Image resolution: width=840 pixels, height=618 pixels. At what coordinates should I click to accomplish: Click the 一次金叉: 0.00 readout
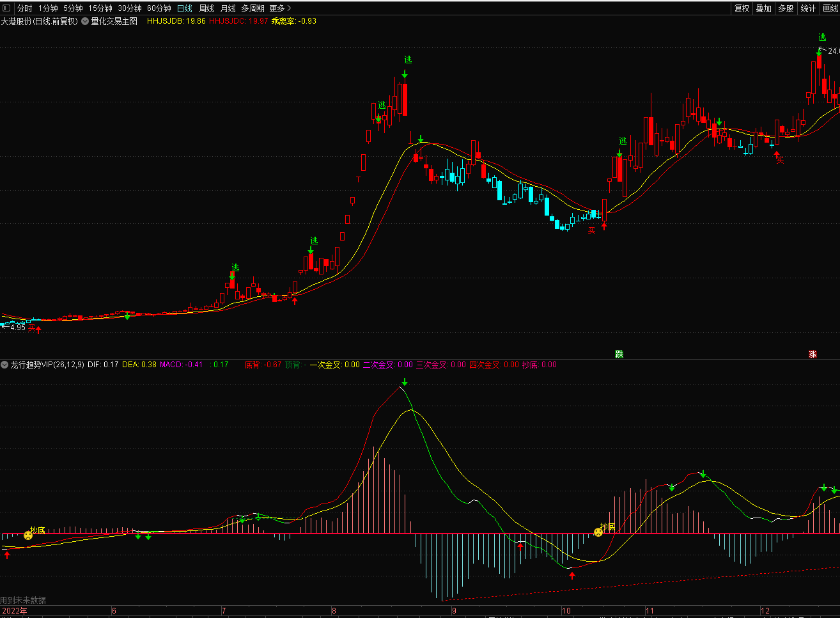(335, 365)
